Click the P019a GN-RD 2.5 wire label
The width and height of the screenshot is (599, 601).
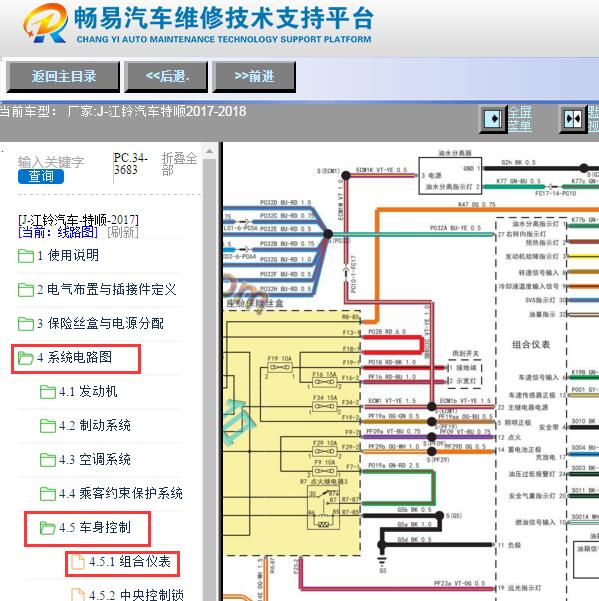394,465
